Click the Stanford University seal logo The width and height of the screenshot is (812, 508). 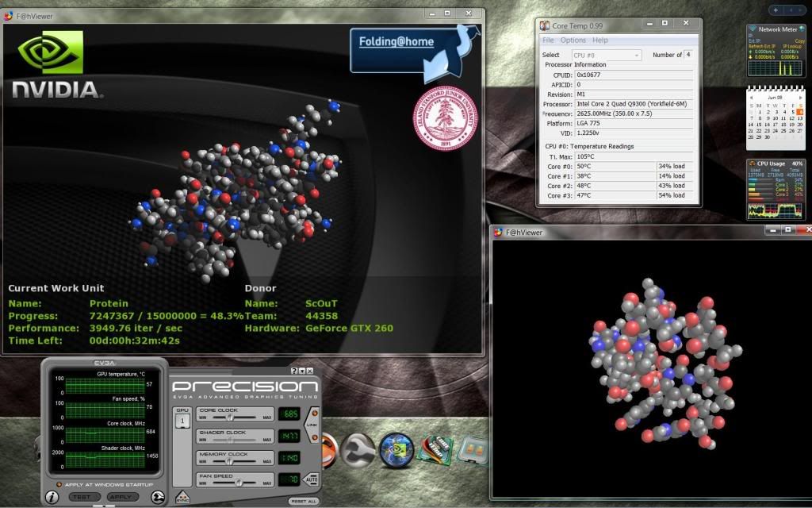pyautogui.click(x=445, y=118)
